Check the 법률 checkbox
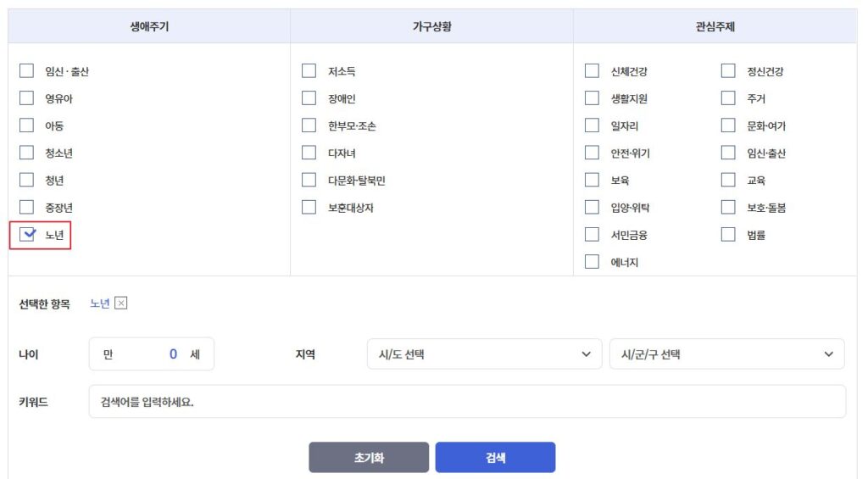 tap(728, 235)
